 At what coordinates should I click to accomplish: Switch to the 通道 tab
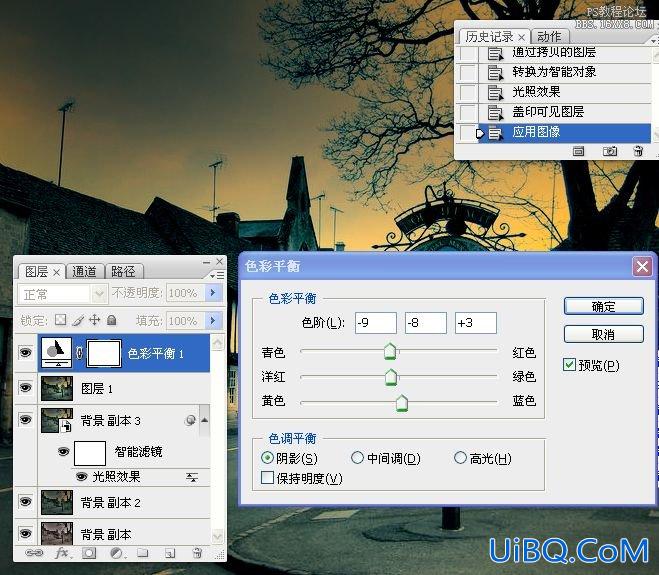84,272
